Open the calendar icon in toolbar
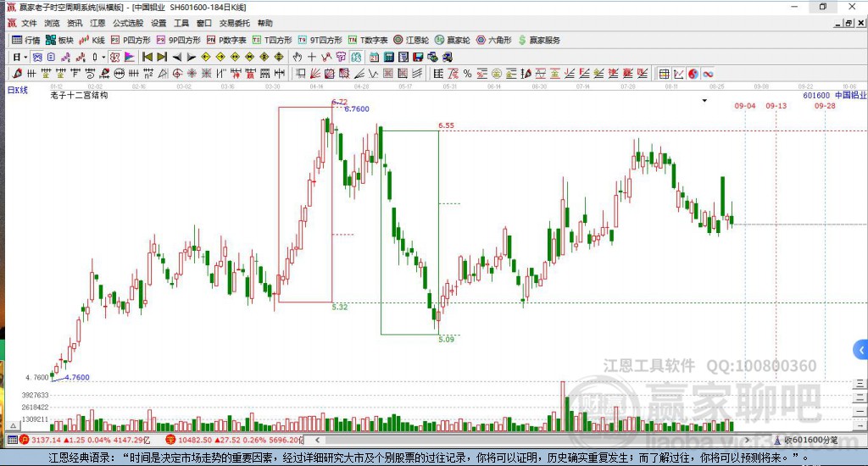 [374, 57]
